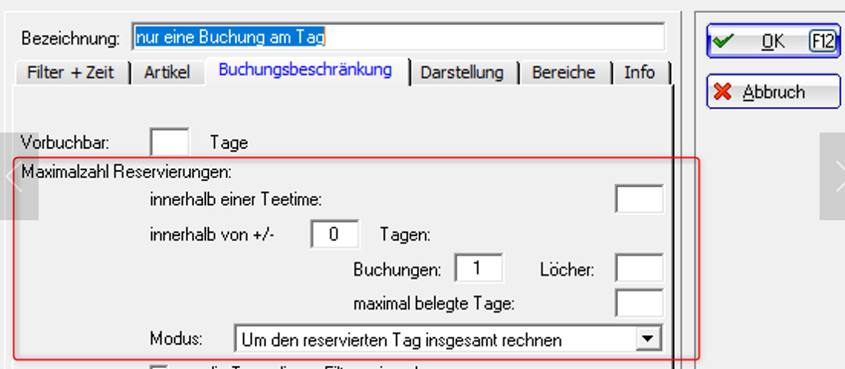This screenshot has height=369, width=845.
Task: Switch to the Darstellung tab
Action: click(462, 73)
